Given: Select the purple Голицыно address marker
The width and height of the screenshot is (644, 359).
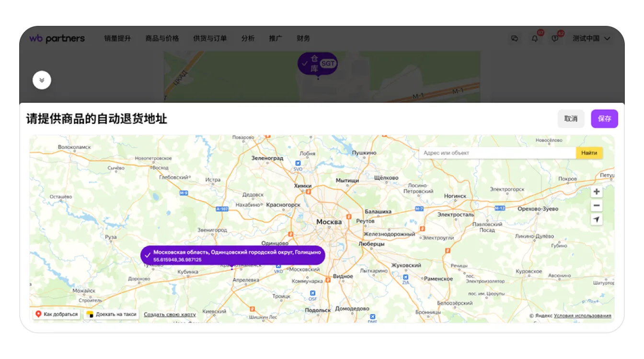Looking at the screenshot, I should [x=232, y=255].
